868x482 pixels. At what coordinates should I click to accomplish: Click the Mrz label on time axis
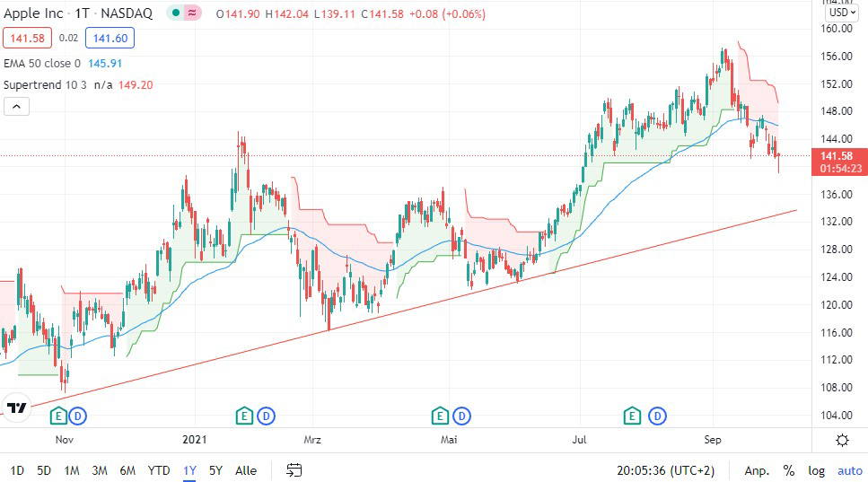(x=312, y=440)
